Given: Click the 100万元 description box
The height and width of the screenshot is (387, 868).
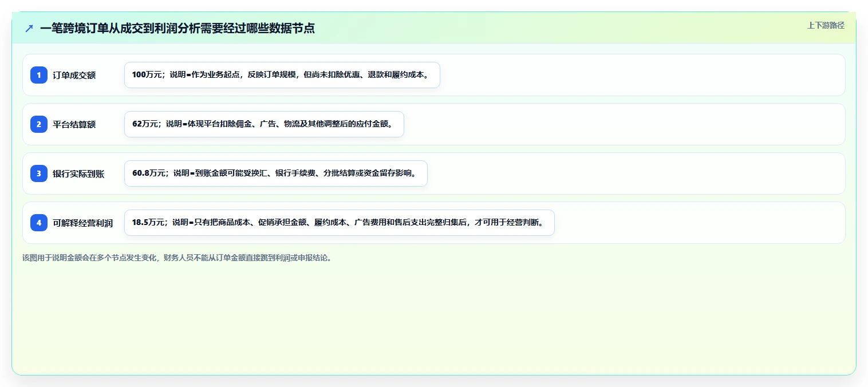Looking at the screenshot, I should (282, 75).
